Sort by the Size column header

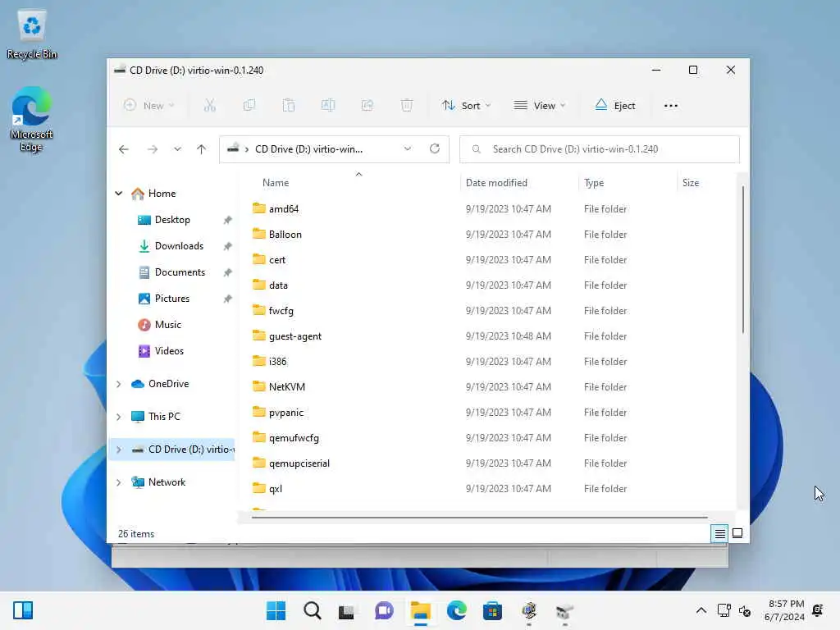click(691, 183)
